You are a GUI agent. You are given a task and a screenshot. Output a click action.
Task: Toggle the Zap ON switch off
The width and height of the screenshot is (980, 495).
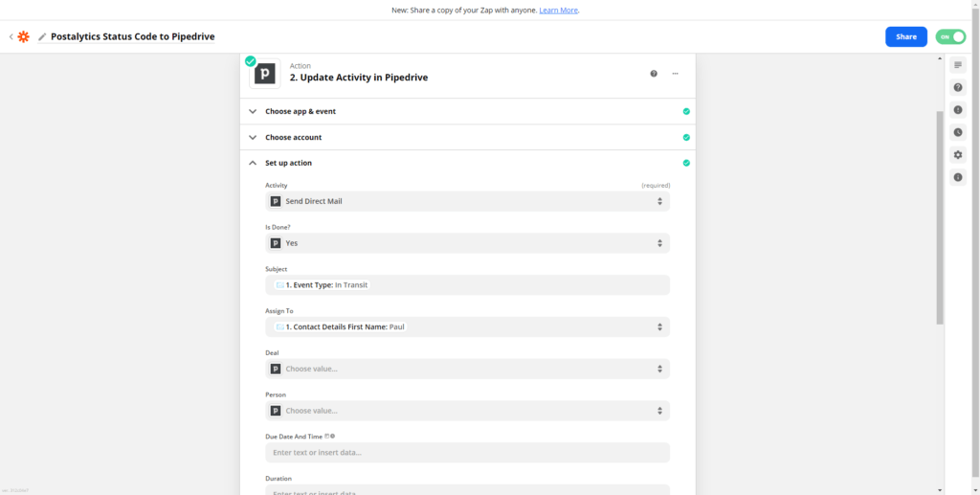coord(950,37)
